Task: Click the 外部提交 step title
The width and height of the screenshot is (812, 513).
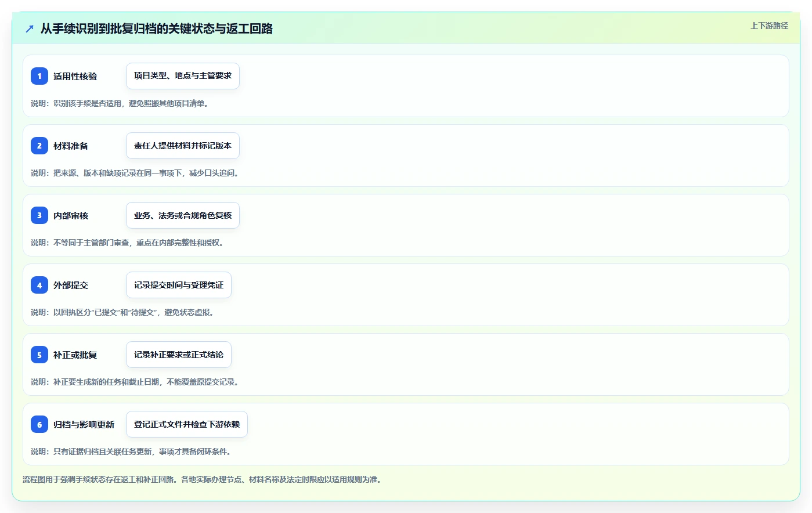Action: pos(71,286)
